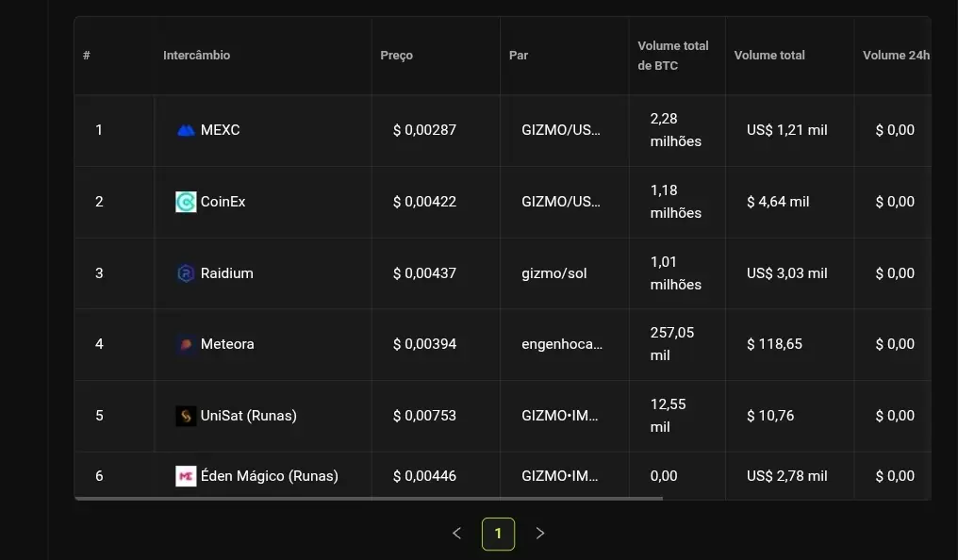Open the CoinEx exchange name
The height and width of the screenshot is (560, 958).
pyautogui.click(x=223, y=202)
